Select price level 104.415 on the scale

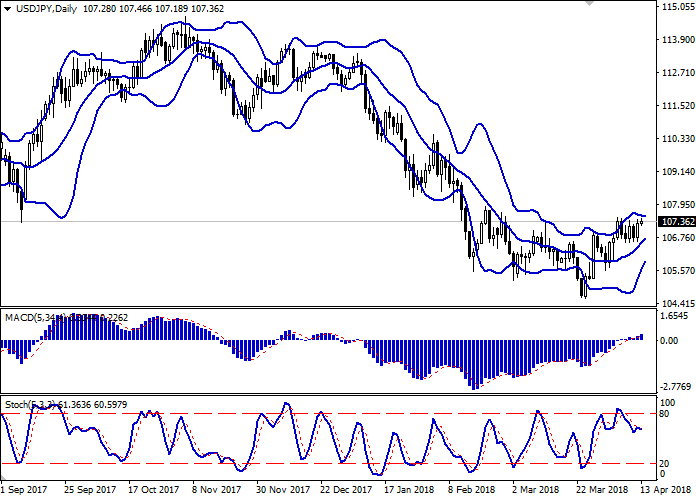pos(678,304)
